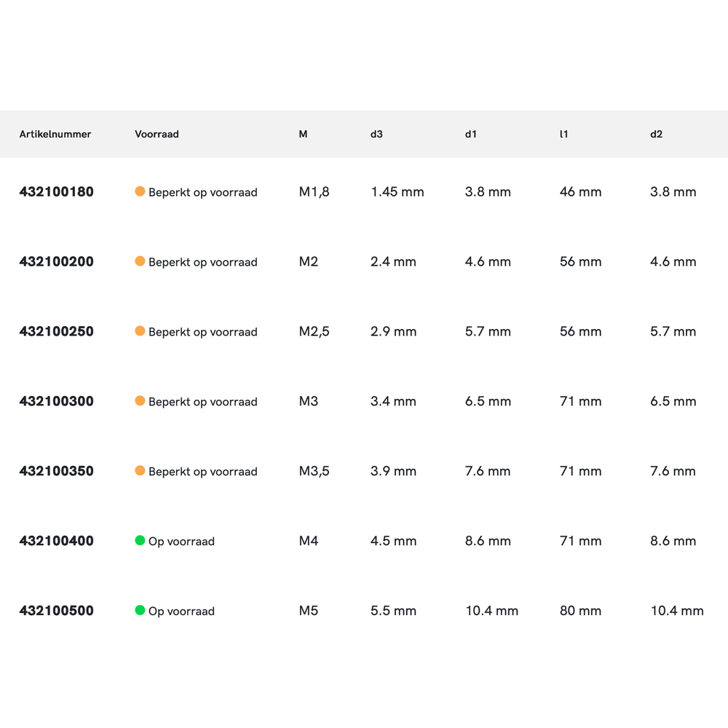Select the d3 column header

point(376,135)
